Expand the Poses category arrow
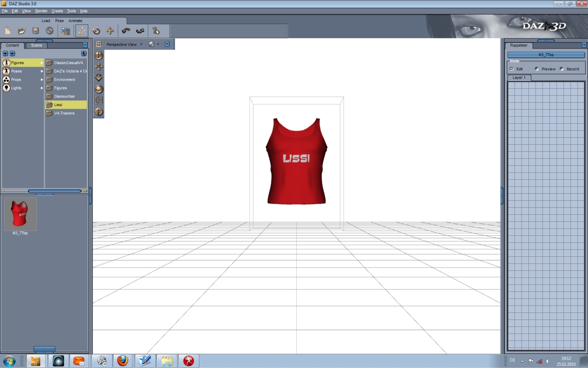 click(x=42, y=71)
